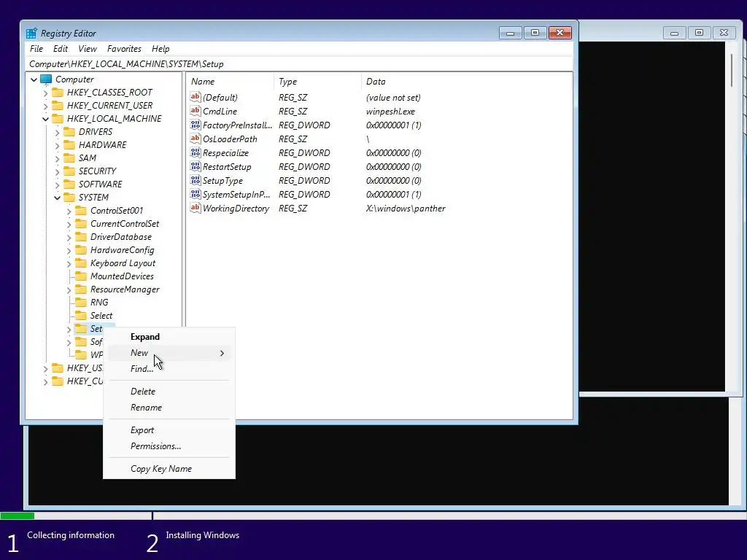Click the HKEY_CURRENT_USER folder icon
747x560 pixels.
(58, 105)
